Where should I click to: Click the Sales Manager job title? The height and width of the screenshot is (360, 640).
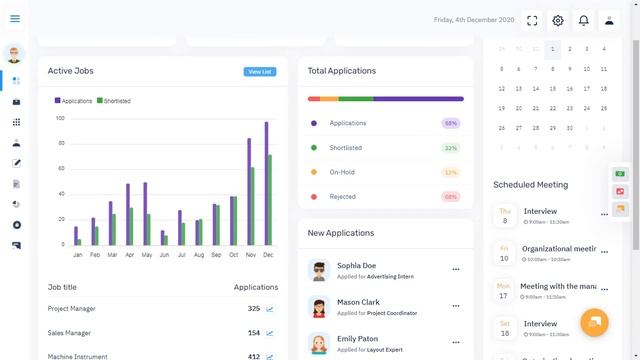69,333
